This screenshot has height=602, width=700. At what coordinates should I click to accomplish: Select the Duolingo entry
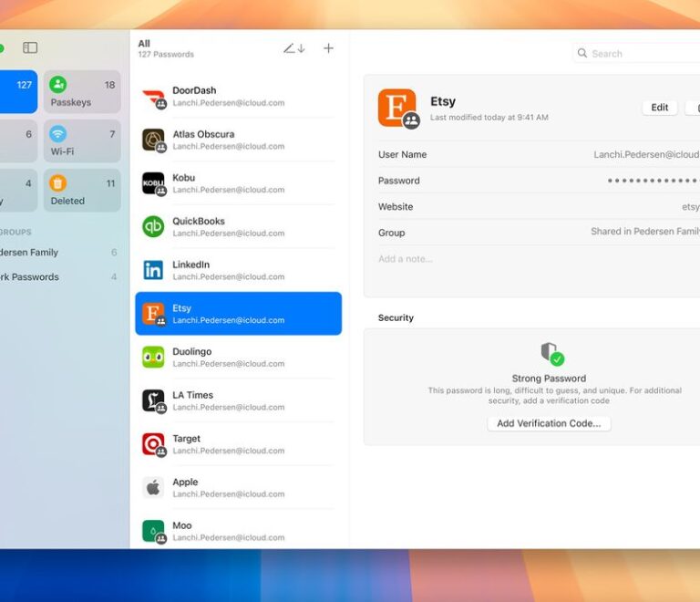pyautogui.click(x=239, y=358)
